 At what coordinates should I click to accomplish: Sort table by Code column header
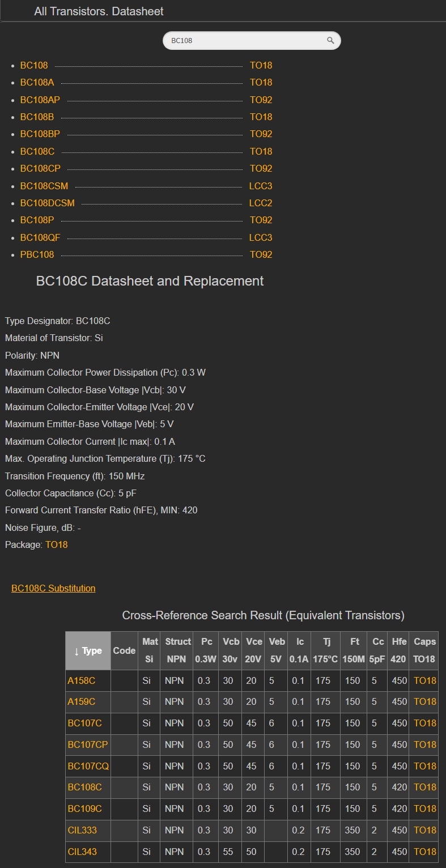pyautogui.click(x=124, y=651)
